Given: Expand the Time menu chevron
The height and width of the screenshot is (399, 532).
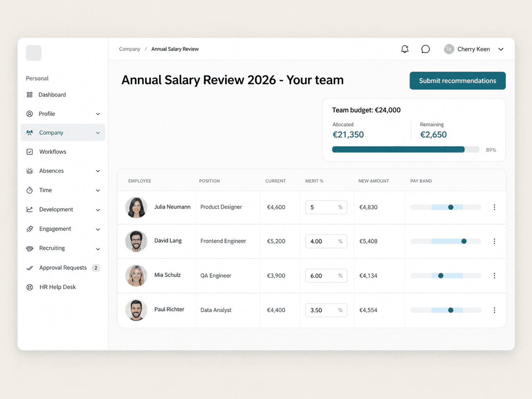Looking at the screenshot, I should point(98,191).
